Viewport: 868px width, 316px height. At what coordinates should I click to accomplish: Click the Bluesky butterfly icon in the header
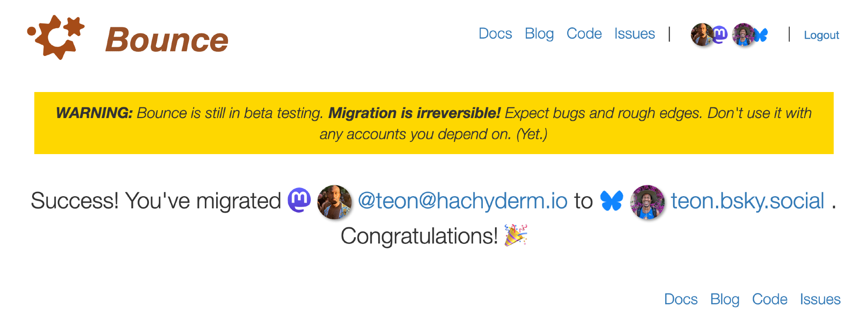click(x=761, y=35)
